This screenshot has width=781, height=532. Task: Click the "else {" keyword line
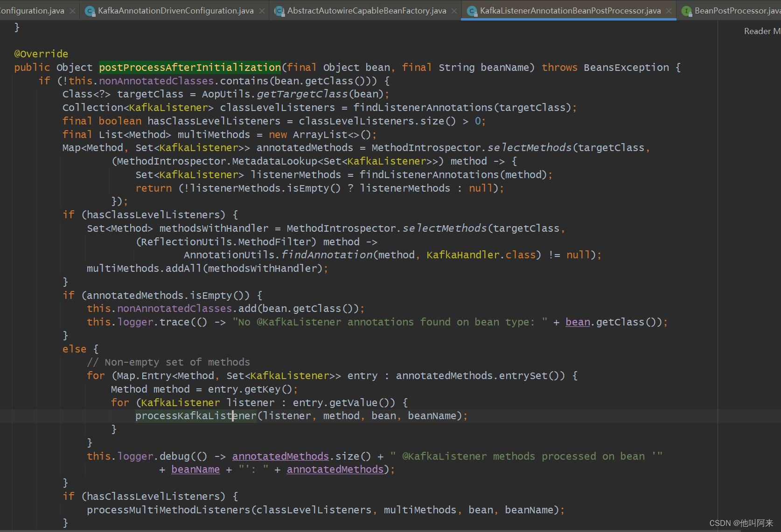[x=80, y=349]
